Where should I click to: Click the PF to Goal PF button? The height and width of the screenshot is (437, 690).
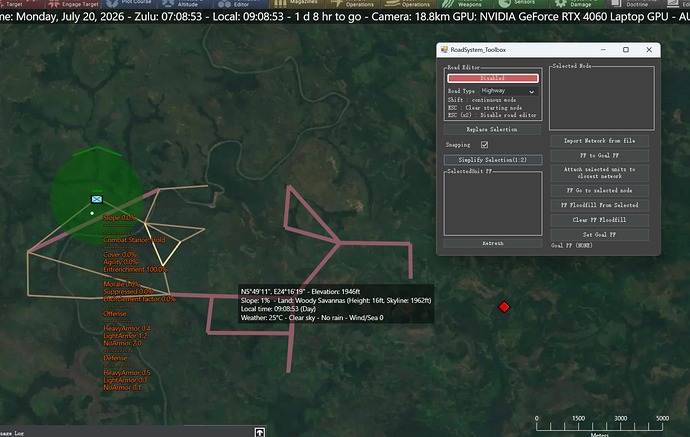point(599,155)
